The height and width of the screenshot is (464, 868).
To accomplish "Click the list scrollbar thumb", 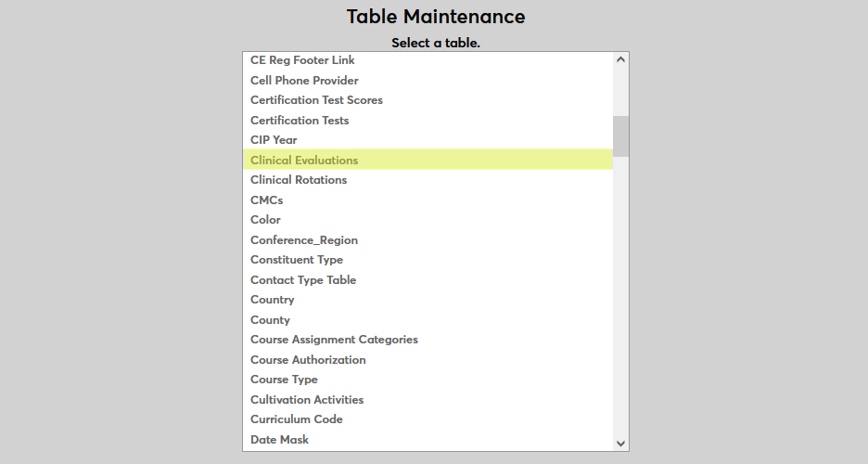I will [x=620, y=135].
